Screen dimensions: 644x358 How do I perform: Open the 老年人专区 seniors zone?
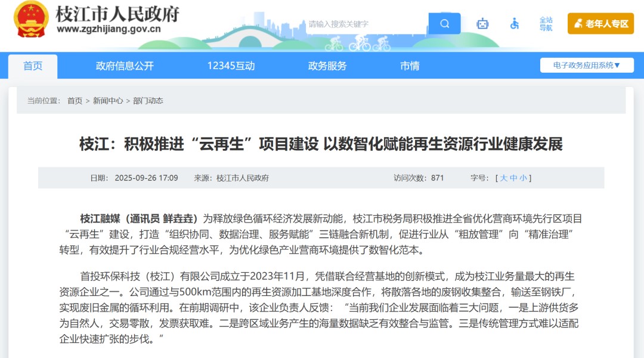600,23
